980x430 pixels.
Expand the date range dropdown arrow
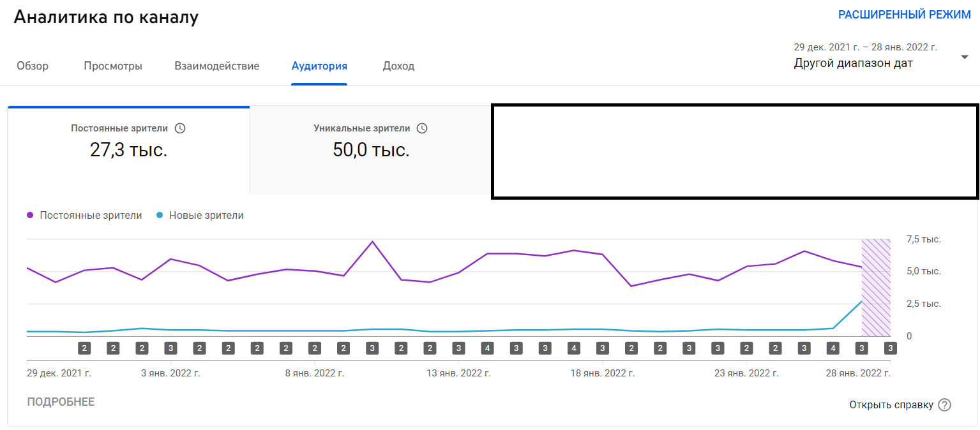pos(964,57)
